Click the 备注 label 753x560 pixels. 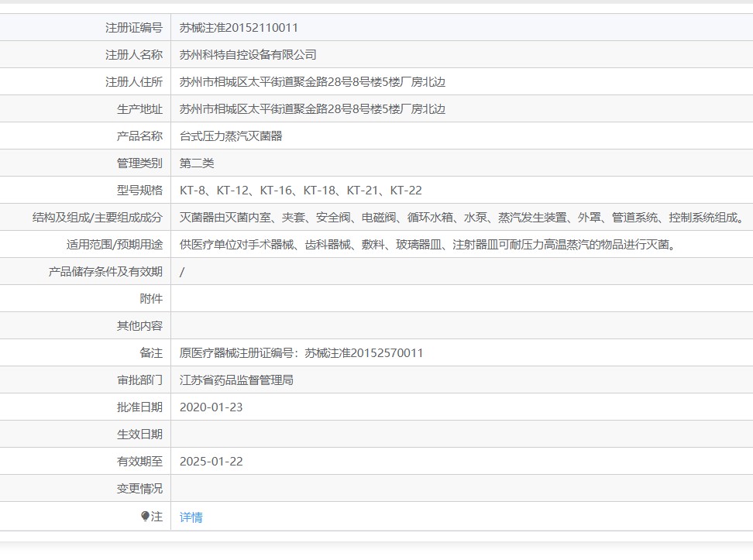pos(151,353)
